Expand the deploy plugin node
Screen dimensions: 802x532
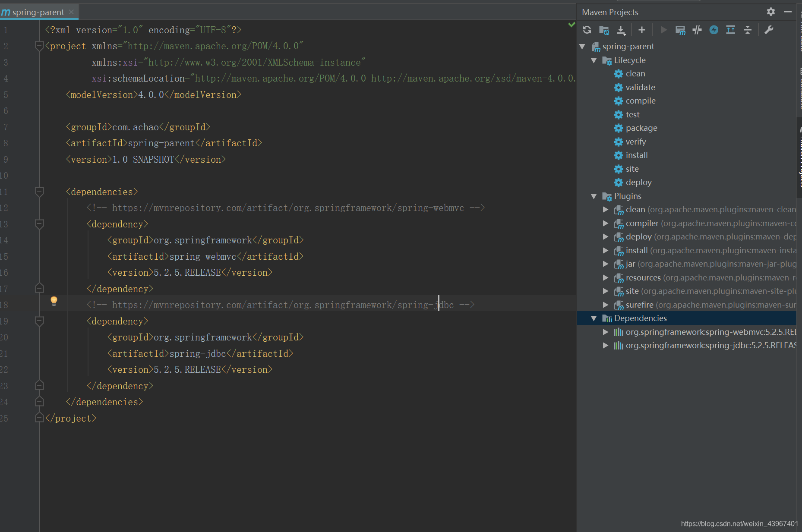[x=606, y=237]
